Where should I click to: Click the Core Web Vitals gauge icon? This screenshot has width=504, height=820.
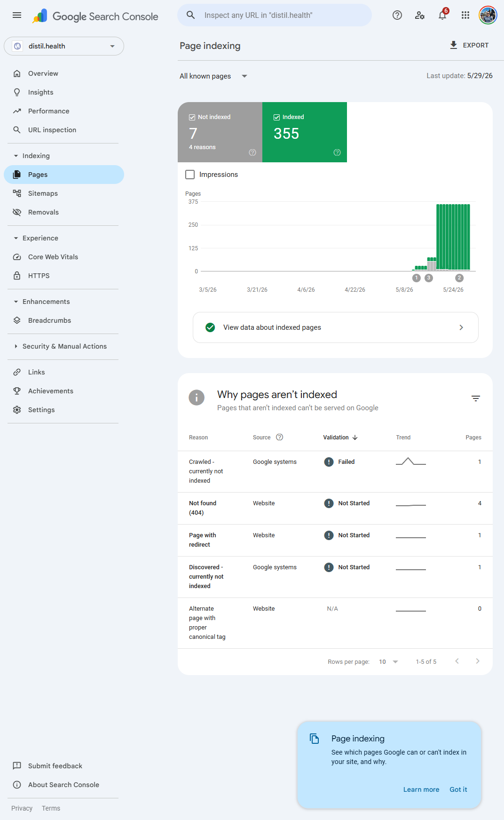click(x=17, y=257)
